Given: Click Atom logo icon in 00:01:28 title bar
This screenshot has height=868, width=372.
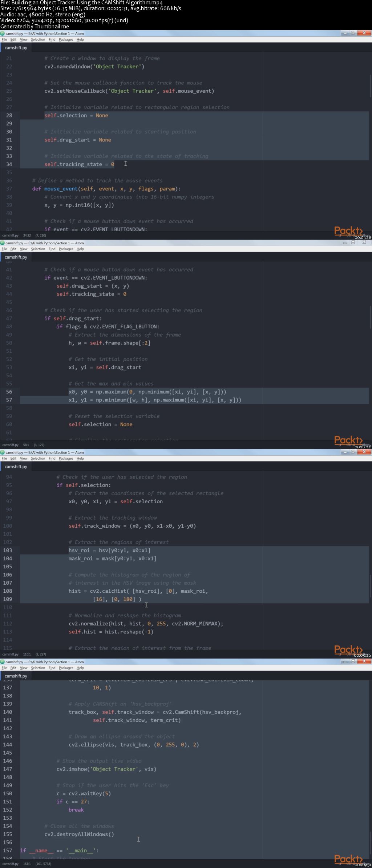Looking at the screenshot, I should pyautogui.click(x=3, y=33).
